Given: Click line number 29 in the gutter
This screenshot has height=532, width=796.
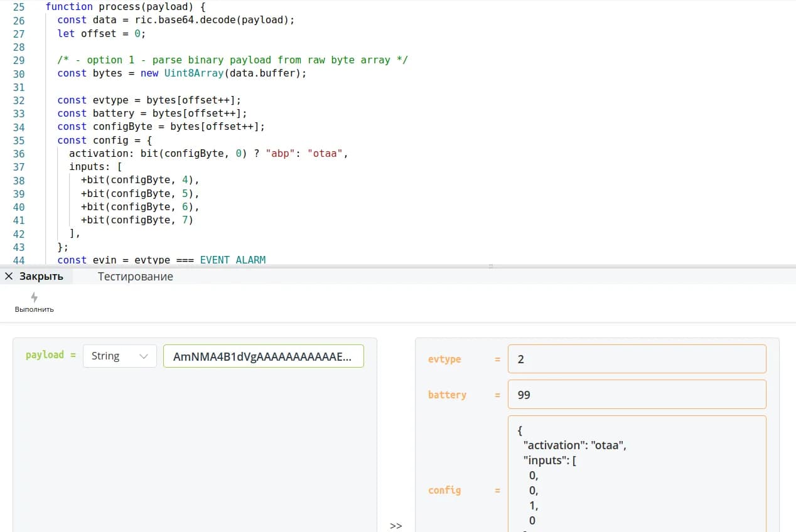Looking at the screenshot, I should coord(19,60).
